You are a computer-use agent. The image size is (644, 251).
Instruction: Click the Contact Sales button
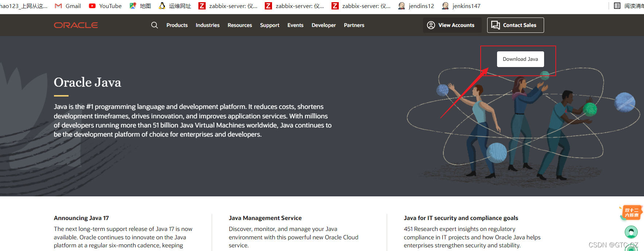click(x=516, y=25)
